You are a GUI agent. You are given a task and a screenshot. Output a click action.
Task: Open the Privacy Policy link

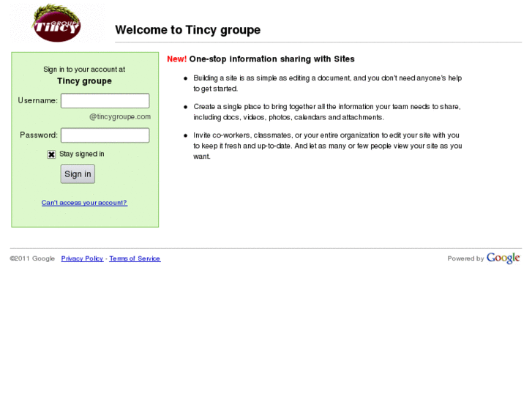point(82,258)
